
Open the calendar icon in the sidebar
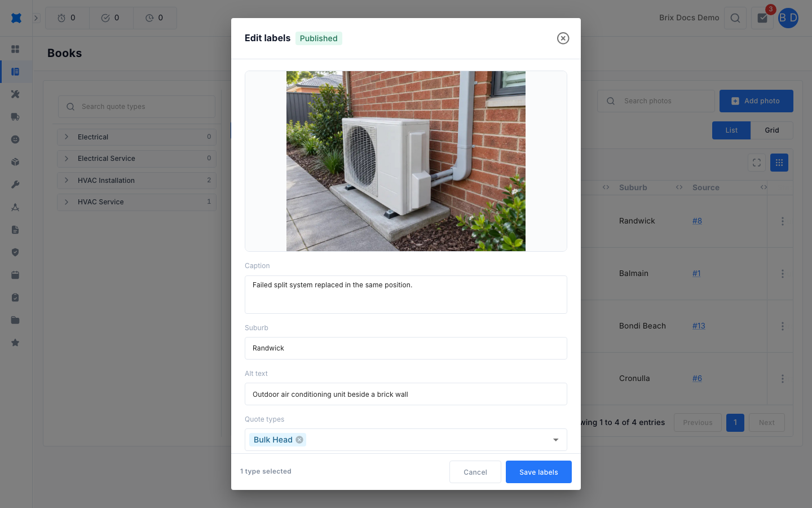click(15, 275)
